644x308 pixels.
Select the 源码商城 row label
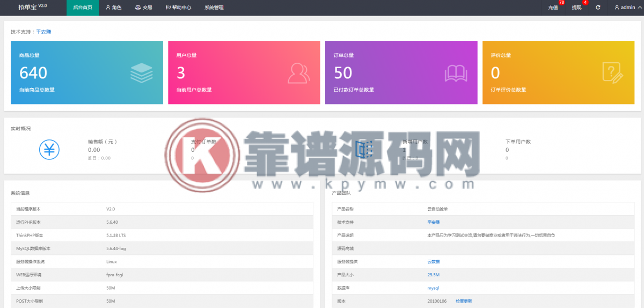[346, 248]
